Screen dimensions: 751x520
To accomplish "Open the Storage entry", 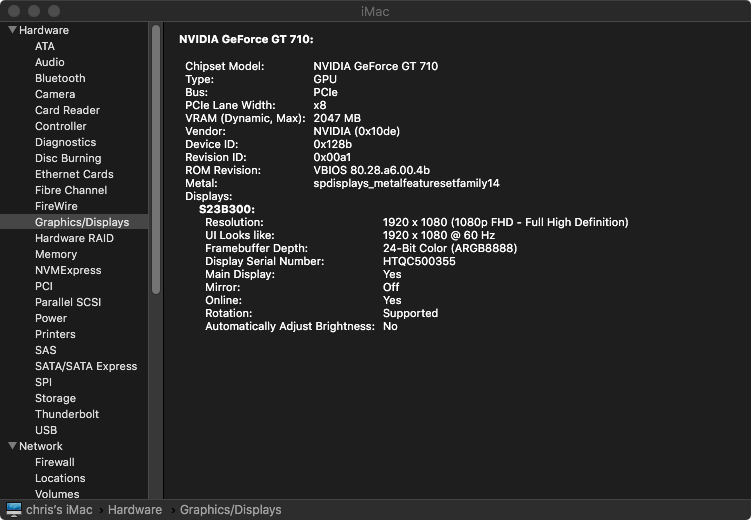I will pyautogui.click(x=55, y=398).
